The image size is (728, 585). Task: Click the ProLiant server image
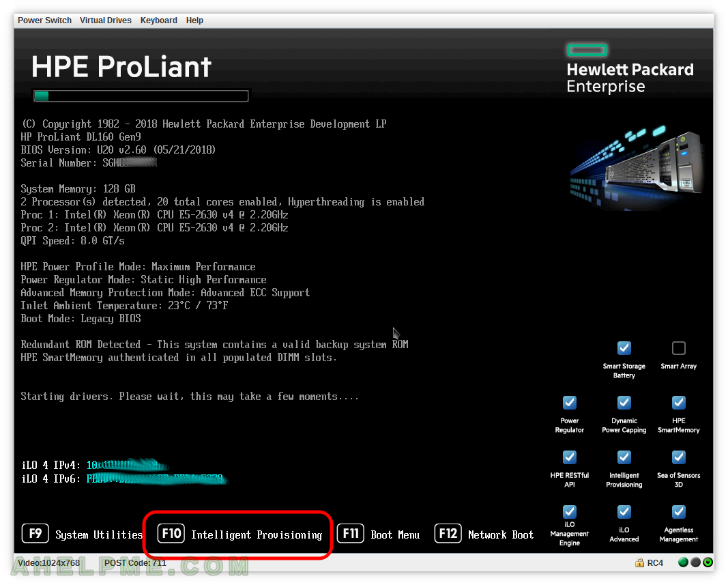(637, 167)
